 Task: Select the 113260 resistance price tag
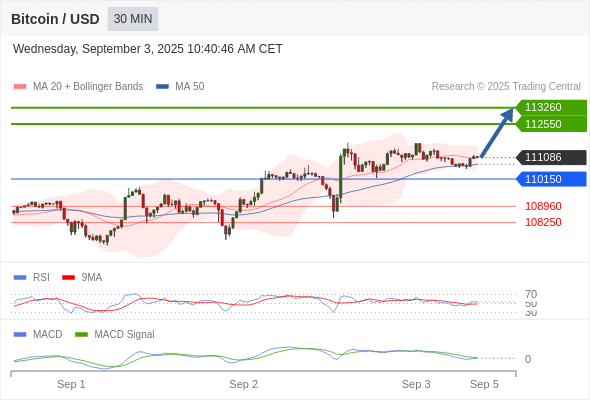(551, 108)
